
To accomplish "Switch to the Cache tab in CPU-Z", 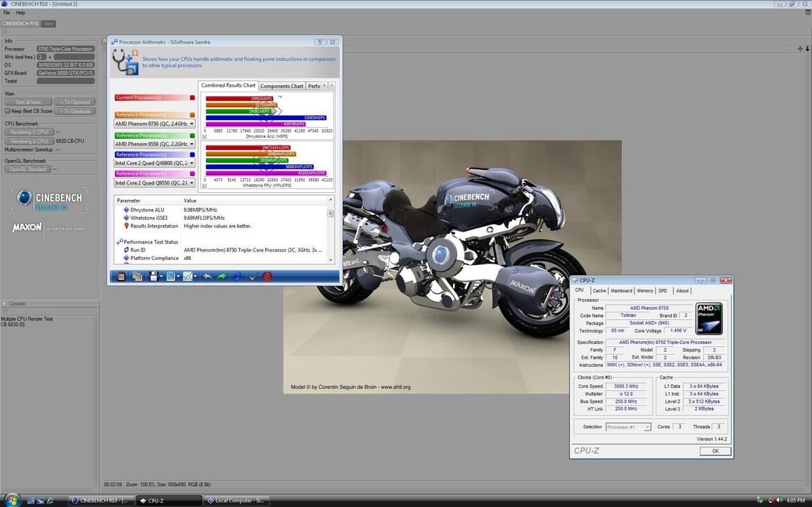I will [x=599, y=291].
